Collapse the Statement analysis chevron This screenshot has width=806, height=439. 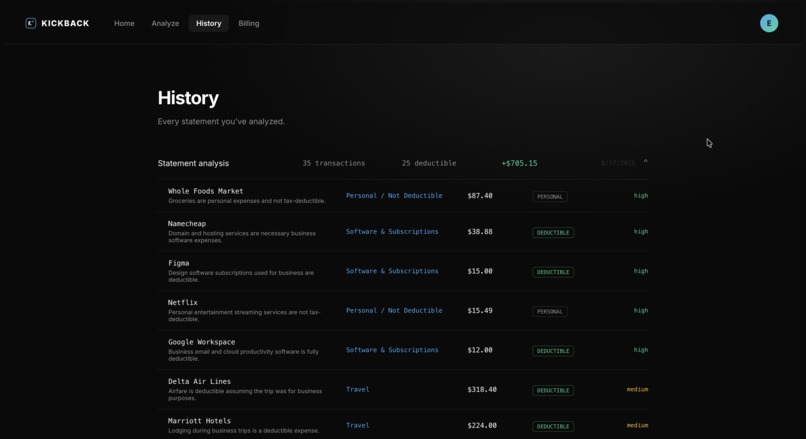646,162
